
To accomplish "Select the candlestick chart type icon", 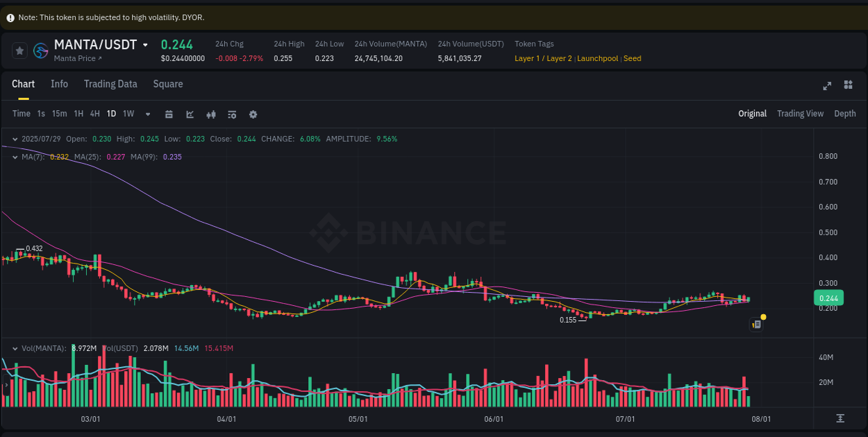I will tap(210, 114).
